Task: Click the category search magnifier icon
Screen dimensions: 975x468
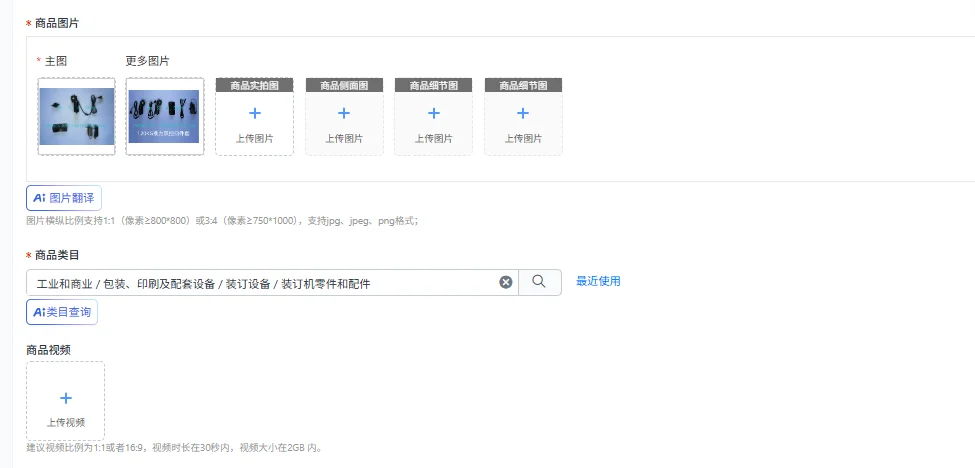Action: [539, 282]
